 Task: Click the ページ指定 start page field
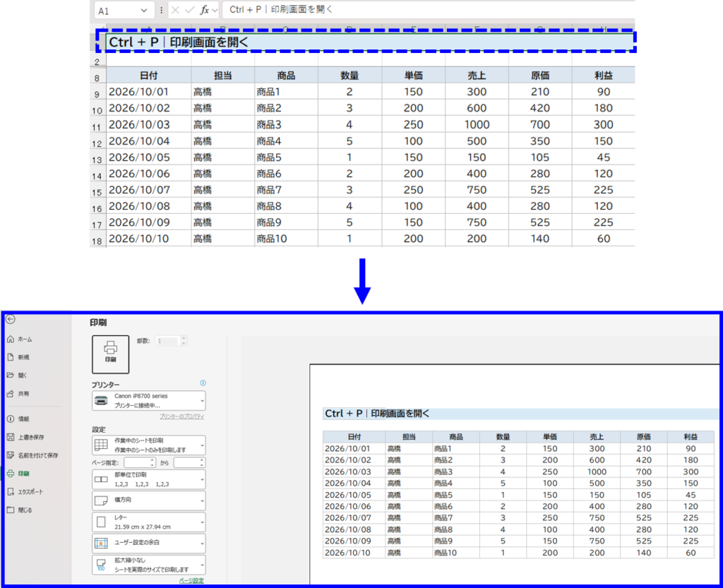coord(139,462)
